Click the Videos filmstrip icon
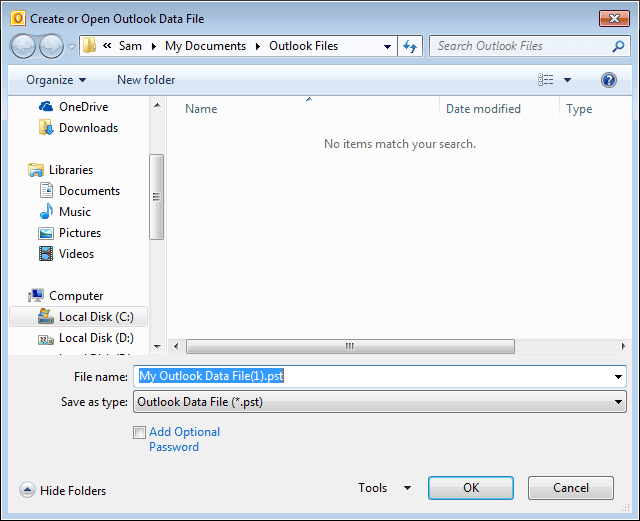Image resolution: width=640 pixels, height=521 pixels. 46,254
